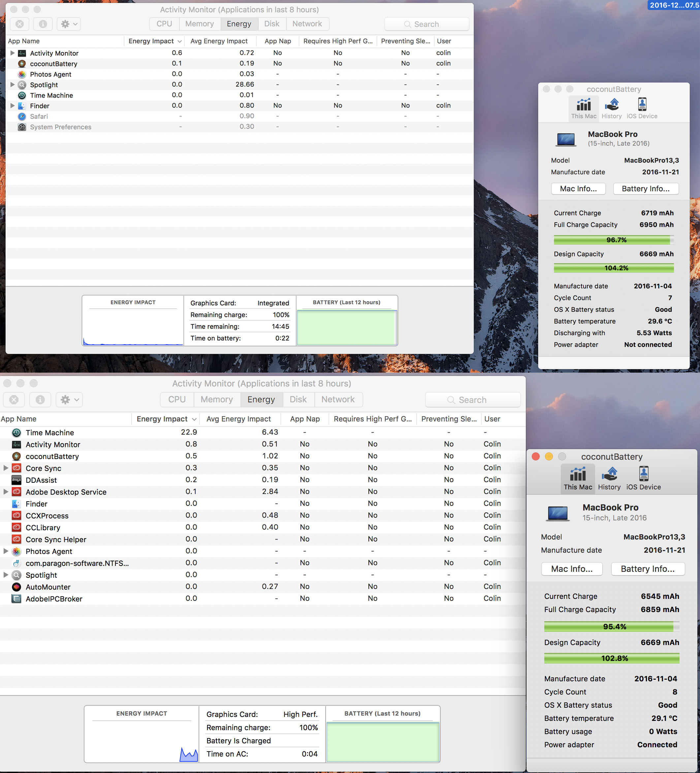The image size is (700, 773).
Task: Click coconutBattery app icon in upper process list
Action: click(22, 64)
